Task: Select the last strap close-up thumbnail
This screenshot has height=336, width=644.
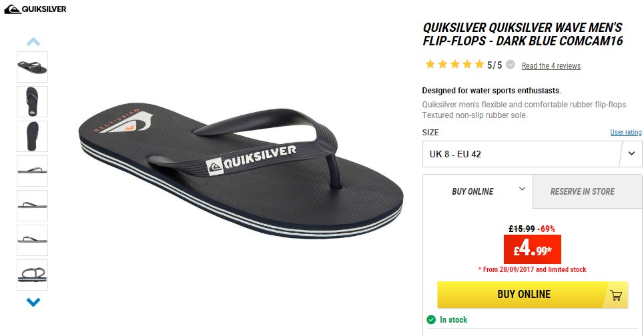Action: coord(33,275)
